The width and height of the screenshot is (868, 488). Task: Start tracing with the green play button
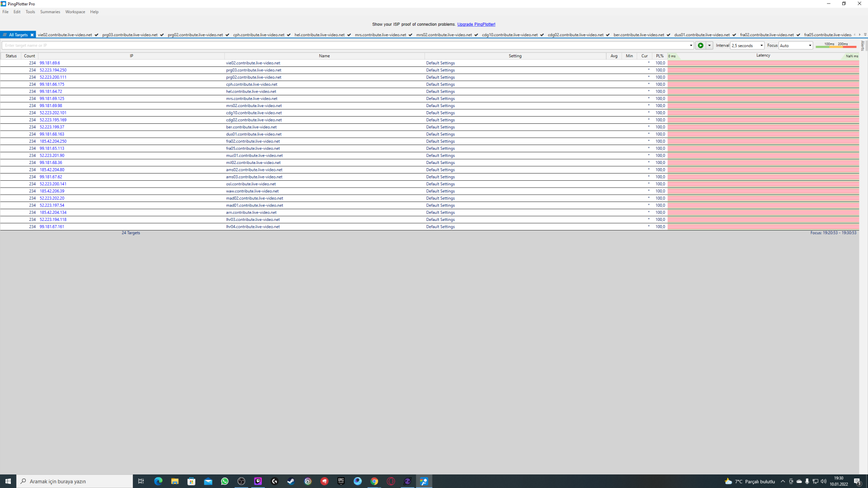(x=700, y=46)
